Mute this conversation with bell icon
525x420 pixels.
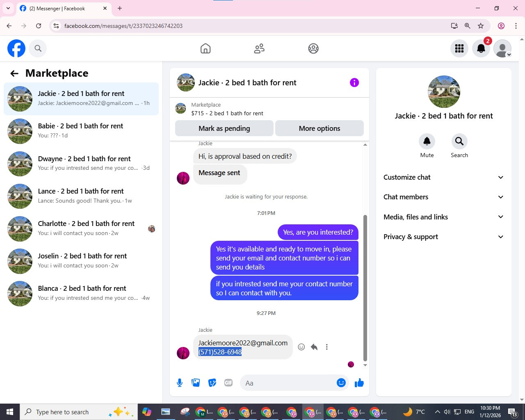pyautogui.click(x=427, y=141)
